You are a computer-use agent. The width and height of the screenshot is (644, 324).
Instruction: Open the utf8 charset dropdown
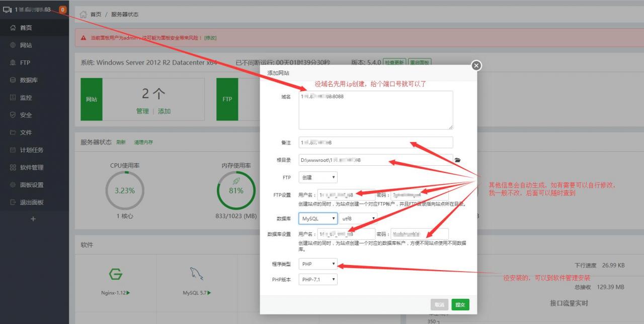[x=358, y=219]
